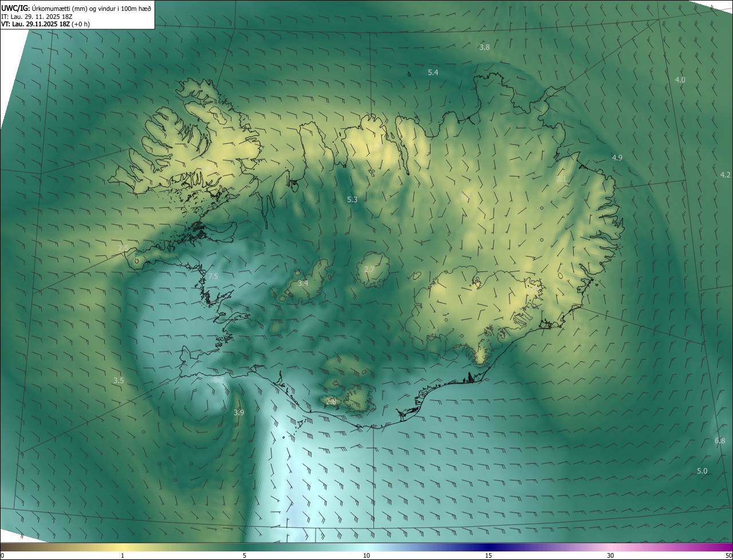Image resolution: width=733 pixels, height=560 pixels.
Task: Click the map value 4.9
Action: [x=617, y=157]
